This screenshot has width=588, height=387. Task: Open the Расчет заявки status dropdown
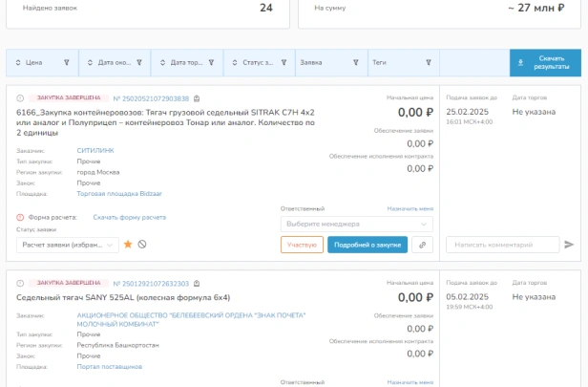68,245
